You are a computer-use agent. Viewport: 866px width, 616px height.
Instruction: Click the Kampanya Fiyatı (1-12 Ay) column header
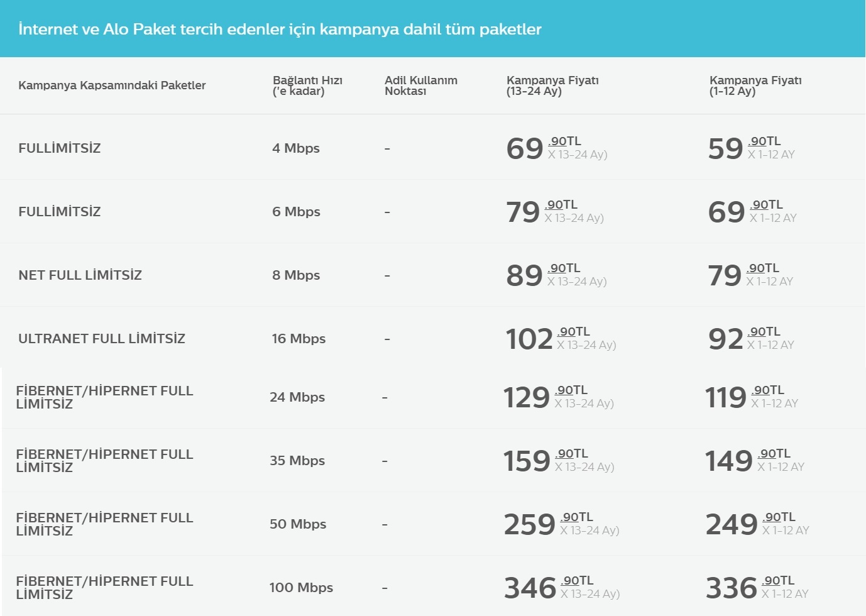(755, 85)
